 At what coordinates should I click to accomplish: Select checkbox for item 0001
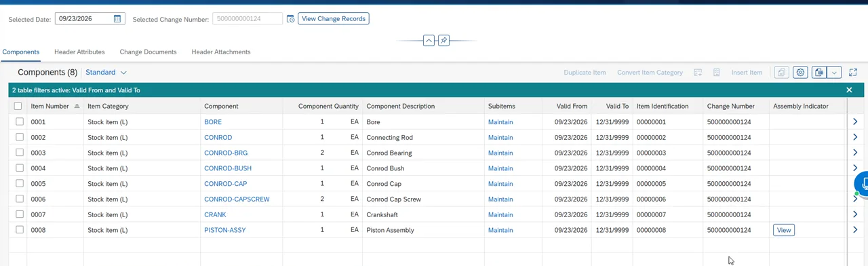pyautogui.click(x=19, y=122)
